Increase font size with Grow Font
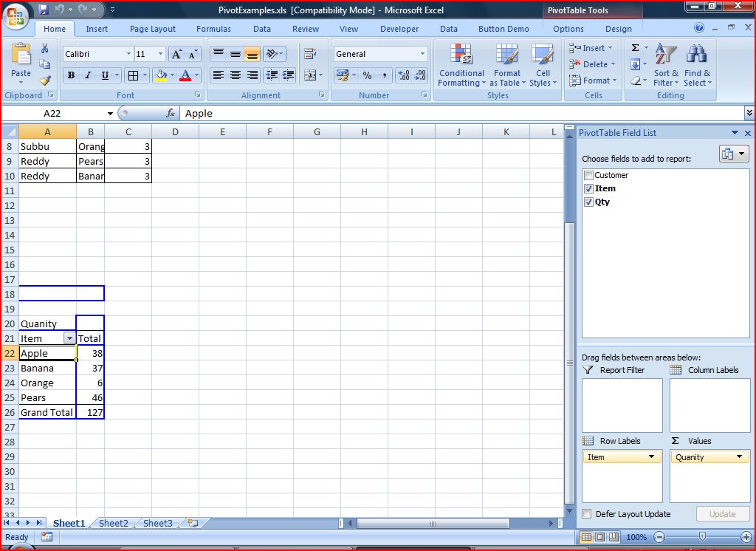The height and width of the screenshot is (551, 756). (176, 54)
